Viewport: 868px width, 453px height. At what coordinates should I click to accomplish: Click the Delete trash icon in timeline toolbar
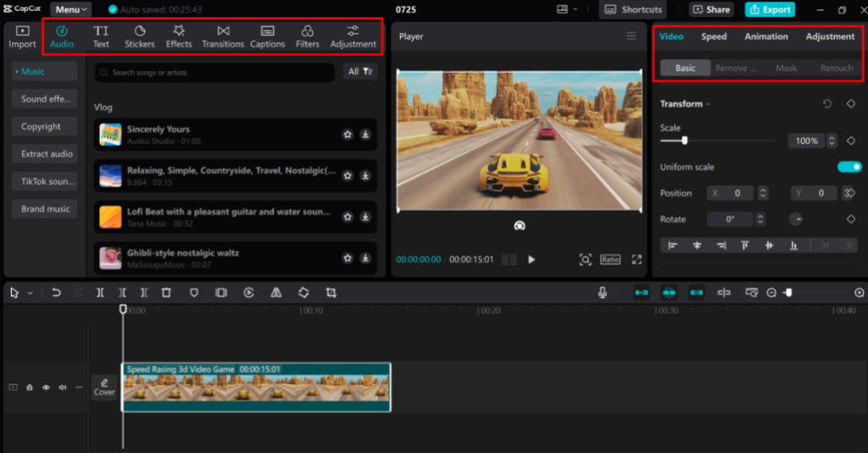pos(166,293)
